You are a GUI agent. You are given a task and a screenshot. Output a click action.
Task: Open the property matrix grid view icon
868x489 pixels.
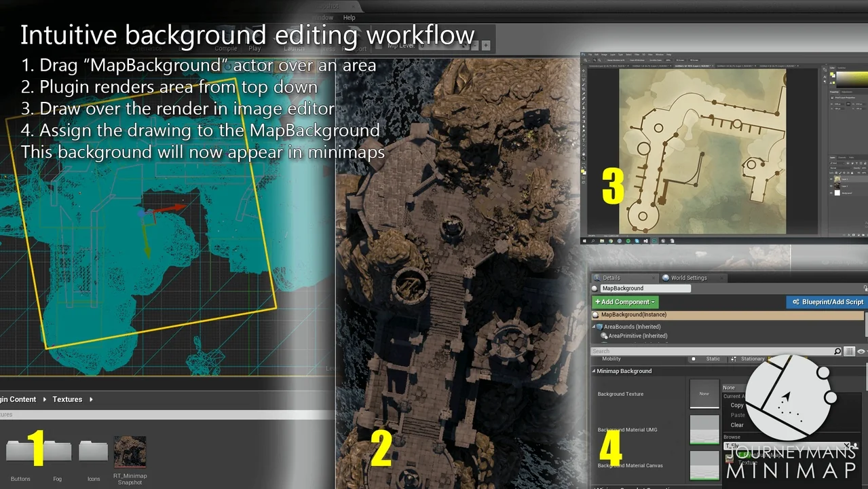point(849,351)
